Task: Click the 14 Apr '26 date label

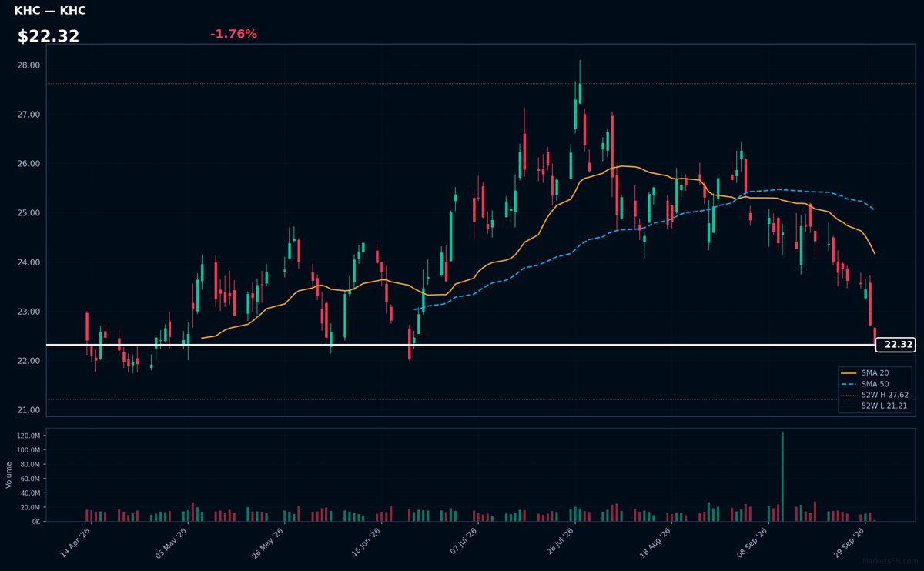Action: click(75, 542)
